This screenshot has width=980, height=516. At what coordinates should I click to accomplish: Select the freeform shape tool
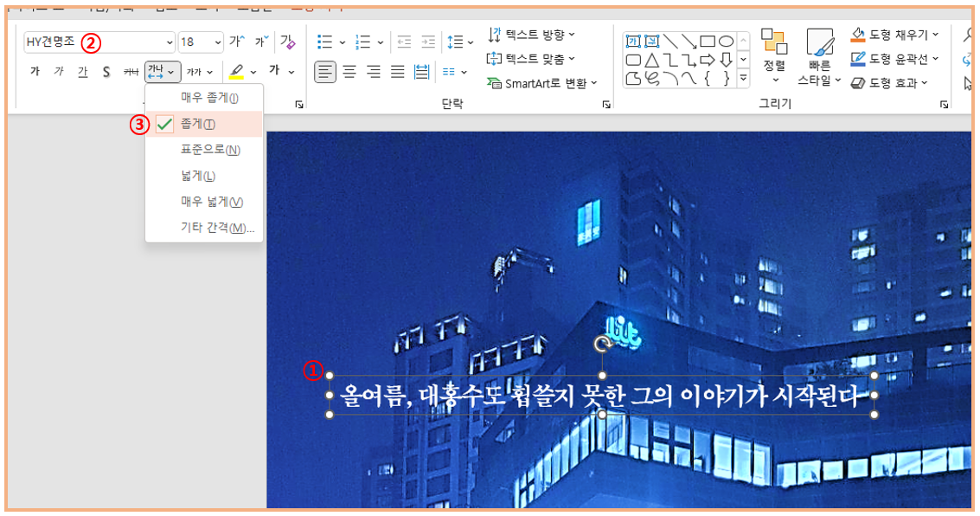pos(633,79)
